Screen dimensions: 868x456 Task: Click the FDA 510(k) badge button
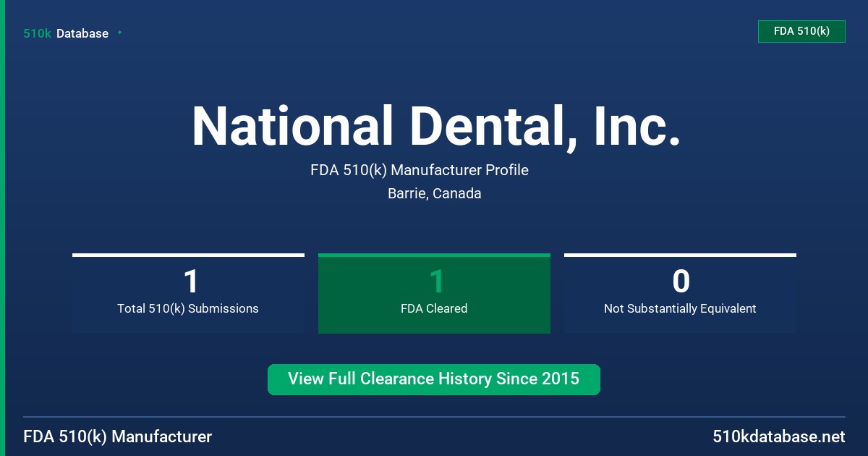(801, 31)
